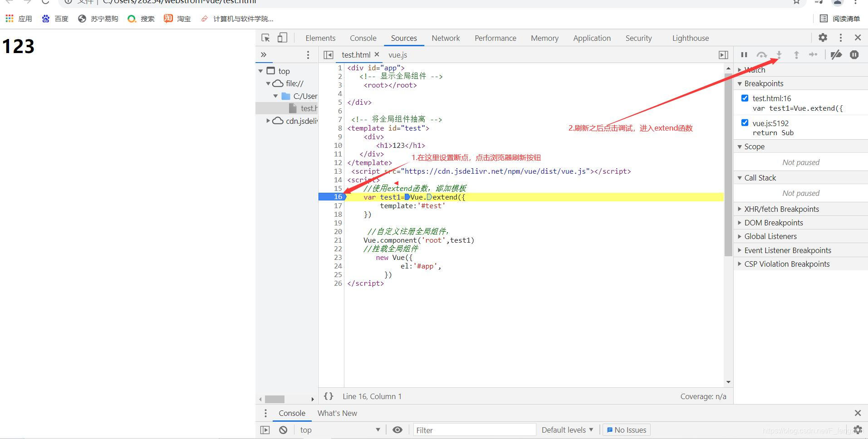
Task: Switch to the Elements tab
Action: coord(320,38)
